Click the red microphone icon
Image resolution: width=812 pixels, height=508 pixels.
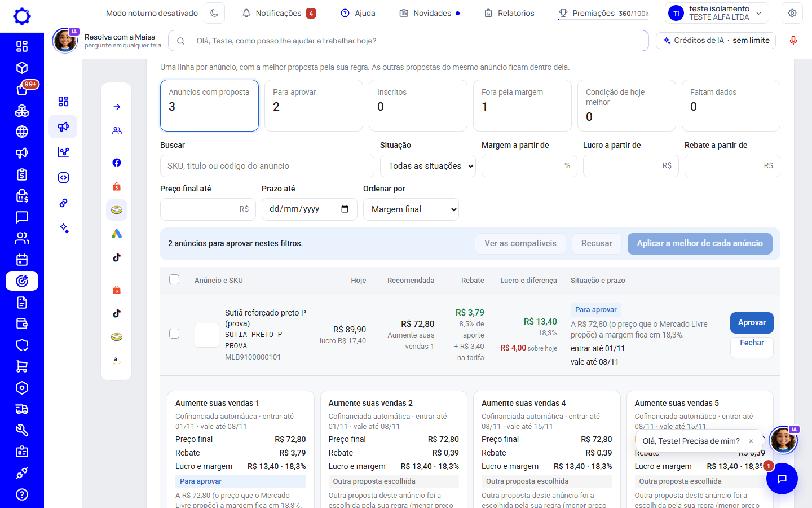point(793,41)
